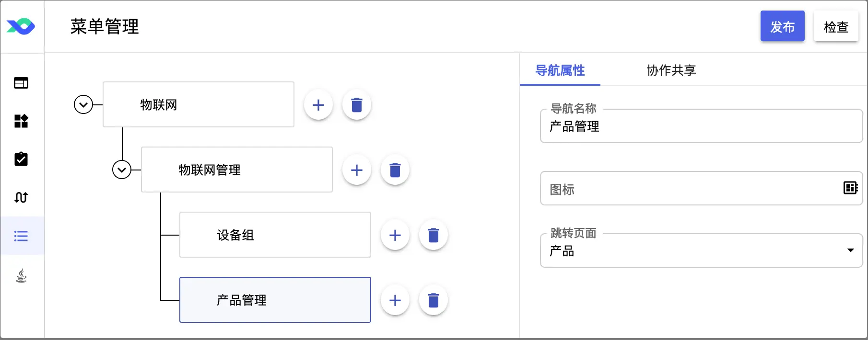Screen dimensions: 868x340
Task: Open the page layout sidebar icon
Action: coord(21,83)
